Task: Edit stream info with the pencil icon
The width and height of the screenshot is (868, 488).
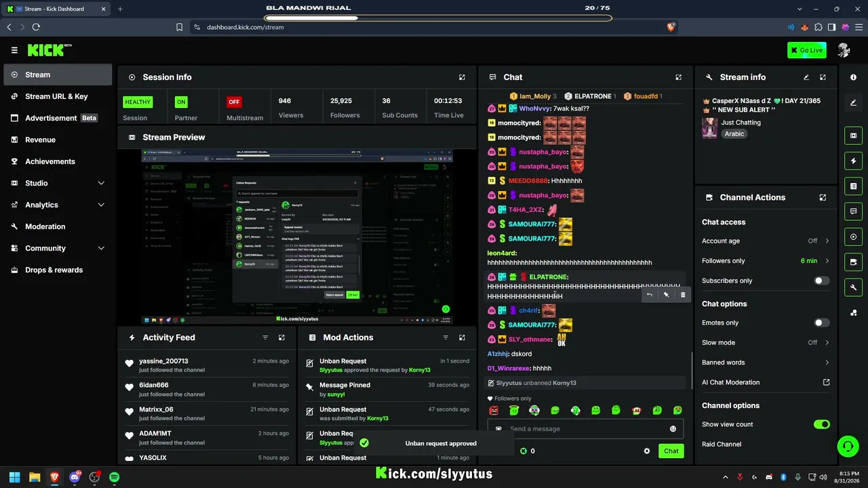Action: (806, 77)
